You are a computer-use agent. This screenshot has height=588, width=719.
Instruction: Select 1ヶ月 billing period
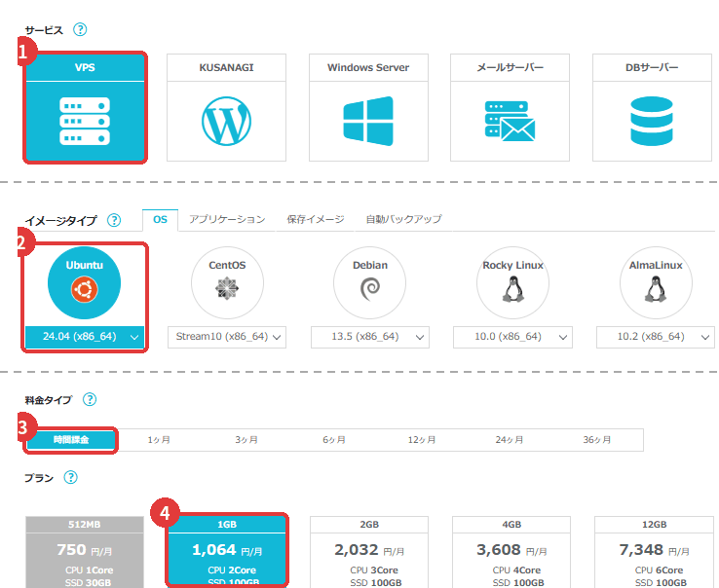pyautogui.click(x=159, y=440)
